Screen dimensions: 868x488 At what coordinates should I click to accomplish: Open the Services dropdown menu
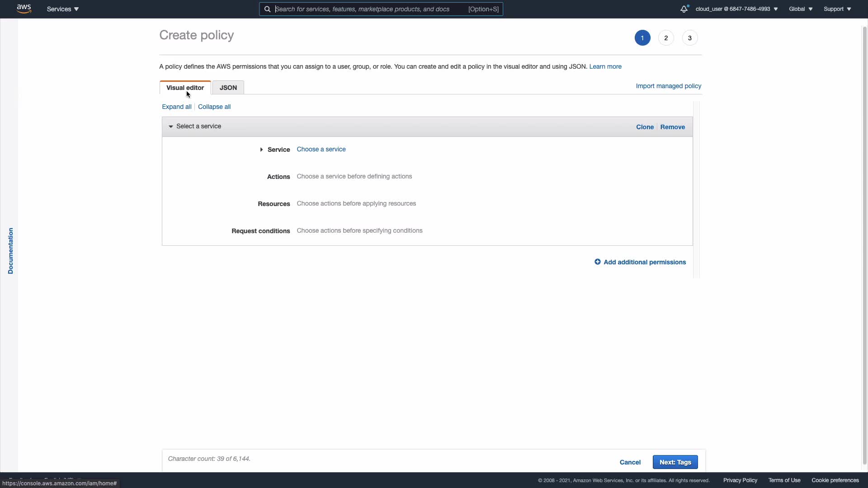coord(63,9)
